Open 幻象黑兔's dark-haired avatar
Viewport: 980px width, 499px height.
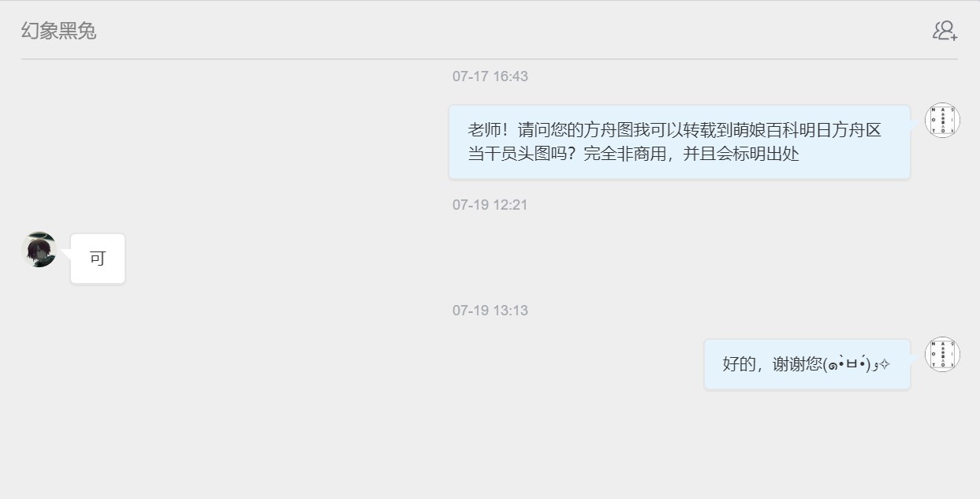pos(39,249)
